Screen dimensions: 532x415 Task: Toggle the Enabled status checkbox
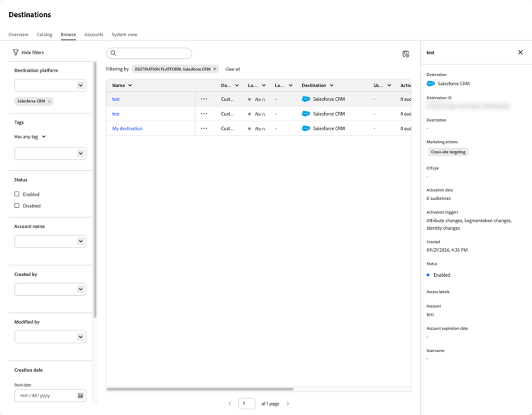17,194
